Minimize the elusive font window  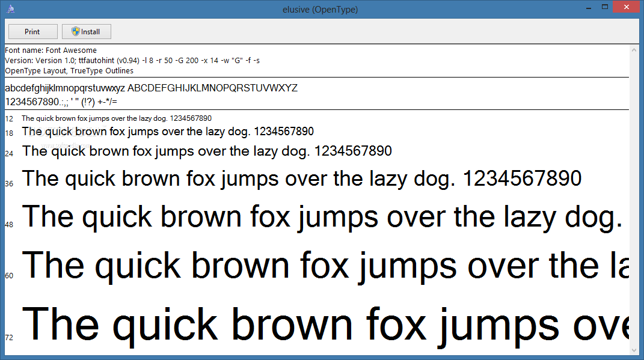coord(589,8)
